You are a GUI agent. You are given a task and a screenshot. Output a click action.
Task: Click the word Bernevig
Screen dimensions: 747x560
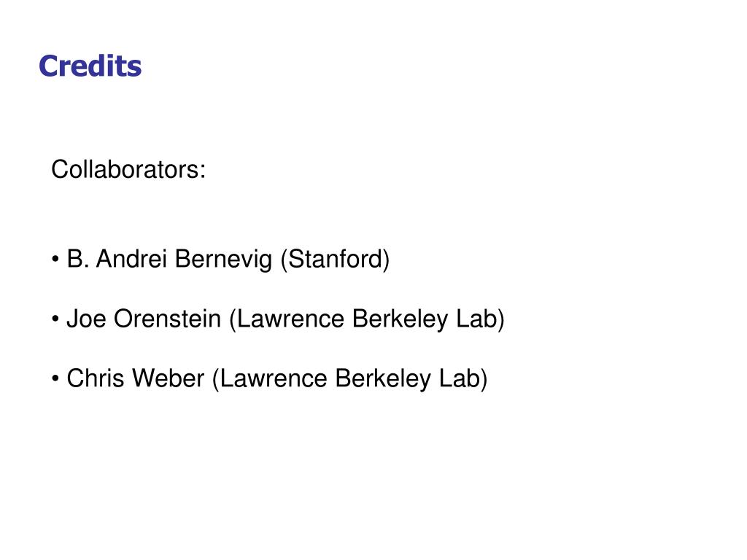[223, 260]
